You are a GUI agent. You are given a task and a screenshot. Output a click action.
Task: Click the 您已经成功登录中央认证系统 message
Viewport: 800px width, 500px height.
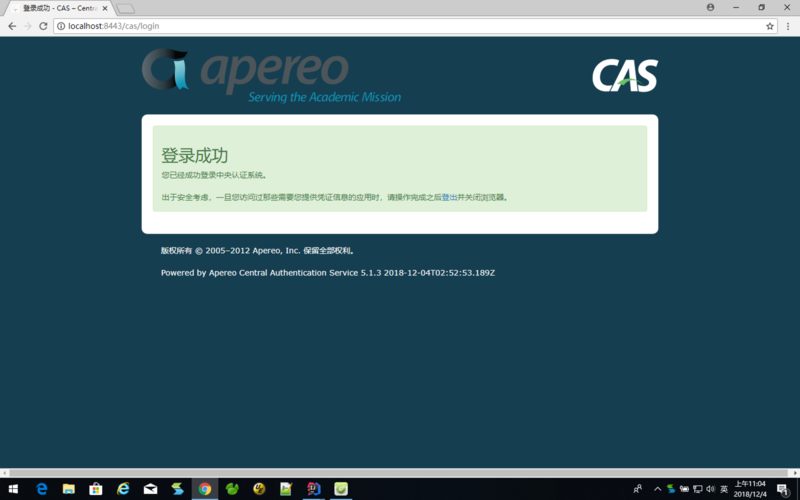(214, 175)
